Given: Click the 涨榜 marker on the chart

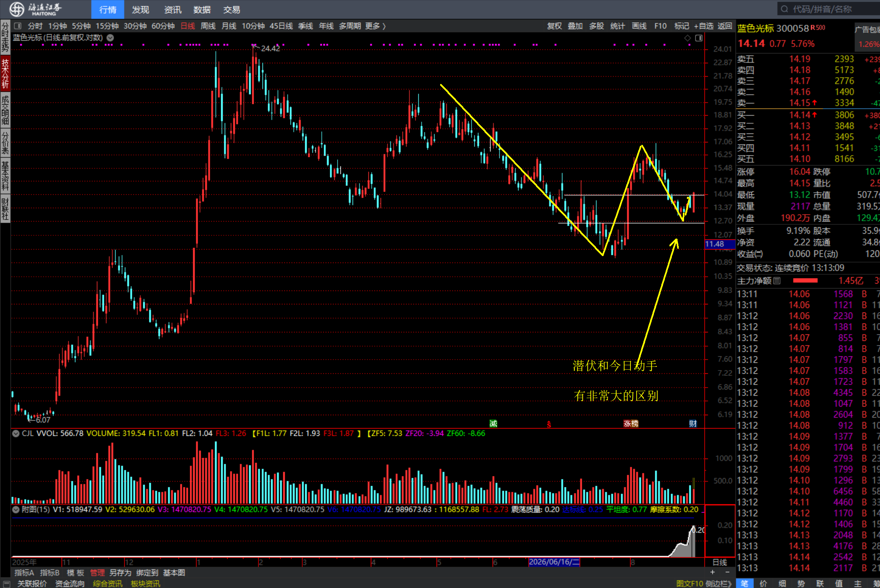Looking at the screenshot, I should click(x=631, y=424).
